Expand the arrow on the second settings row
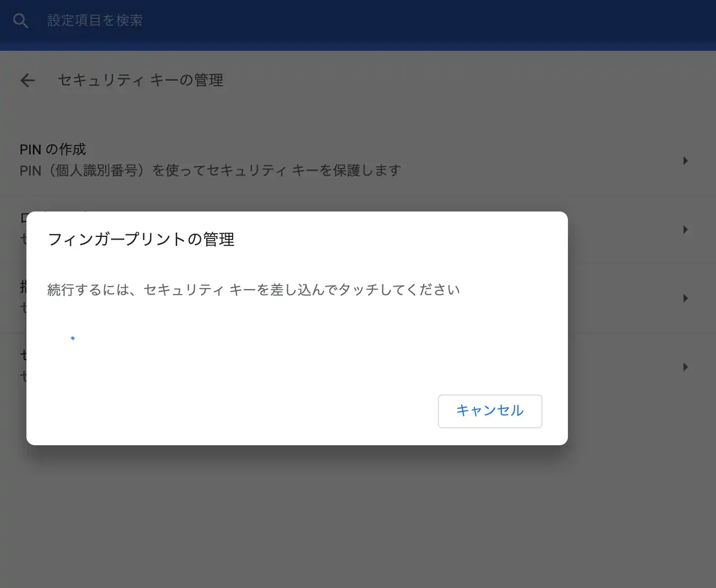The height and width of the screenshot is (588, 716). coord(685,229)
